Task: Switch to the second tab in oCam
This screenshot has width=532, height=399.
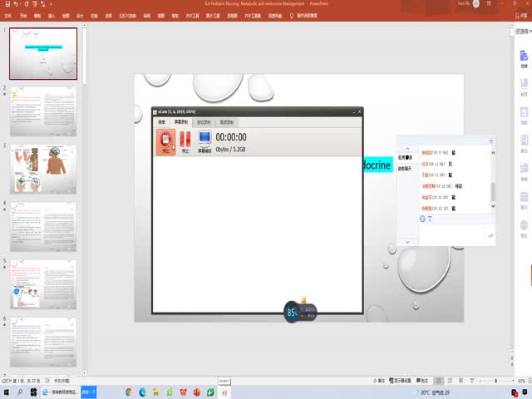Action: click(180, 121)
